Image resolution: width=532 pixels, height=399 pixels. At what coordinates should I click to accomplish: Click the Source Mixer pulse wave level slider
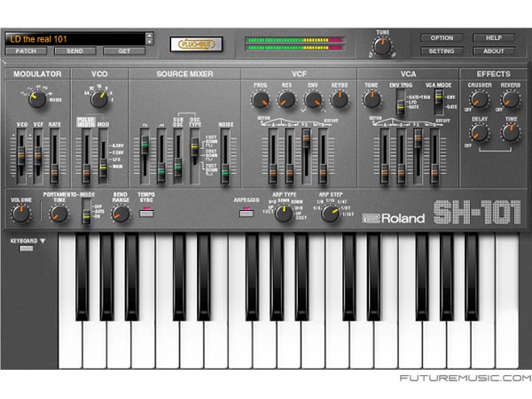(x=145, y=157)
